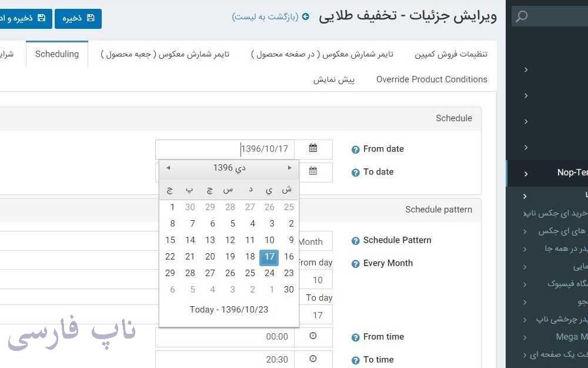The height and width of the screenshot is (368, 588).
Task: Click the clock icon beside To time
Action: click(x=313, y=359)
